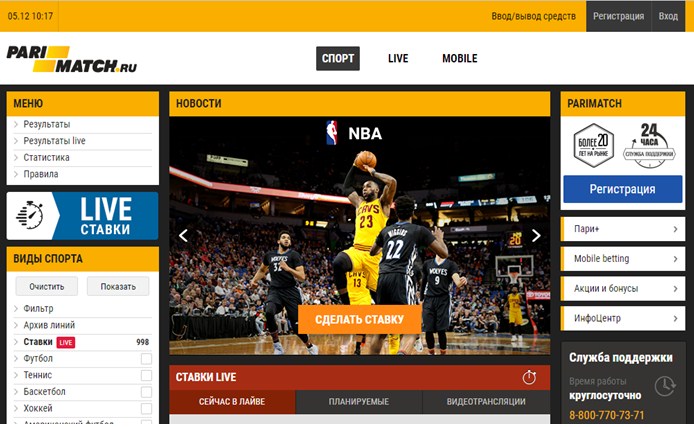The height and width of the screenshot is (427, 694).
Task: Switch to the Планируемые tab
Action: (x=358, y=402)
